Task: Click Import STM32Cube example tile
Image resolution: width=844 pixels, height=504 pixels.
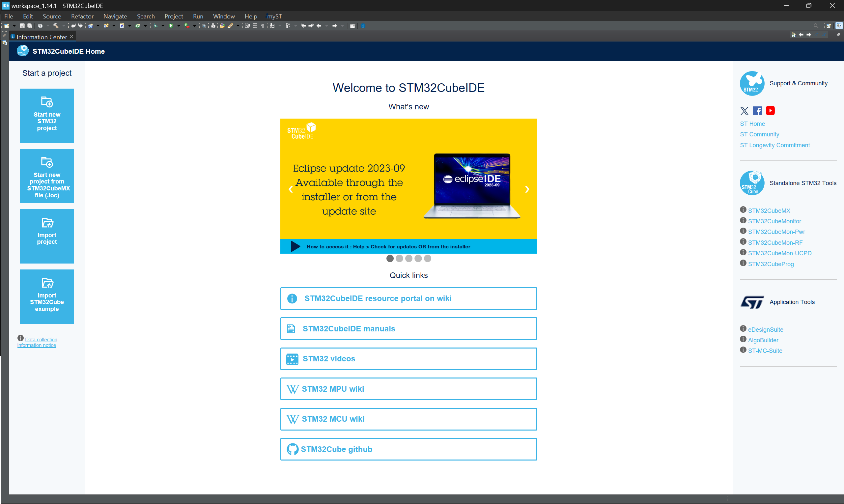Action: tap(47, 296)
